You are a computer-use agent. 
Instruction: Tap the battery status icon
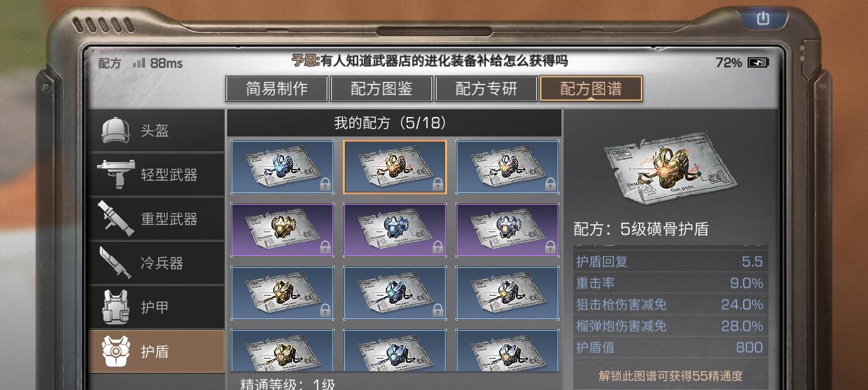tap(758, 62)
